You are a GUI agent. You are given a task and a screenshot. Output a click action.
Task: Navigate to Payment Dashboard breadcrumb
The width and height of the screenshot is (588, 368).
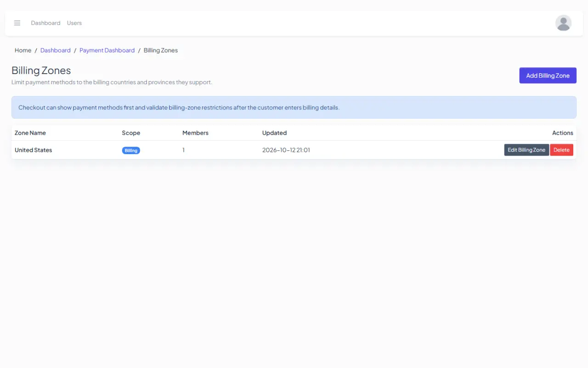pyautogui.click(x=107, y=50)
